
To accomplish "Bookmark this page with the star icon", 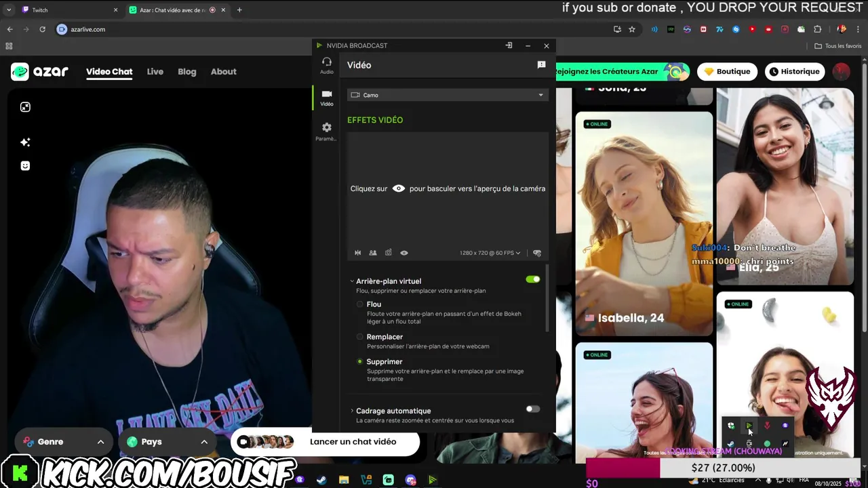I will [632, 29].
